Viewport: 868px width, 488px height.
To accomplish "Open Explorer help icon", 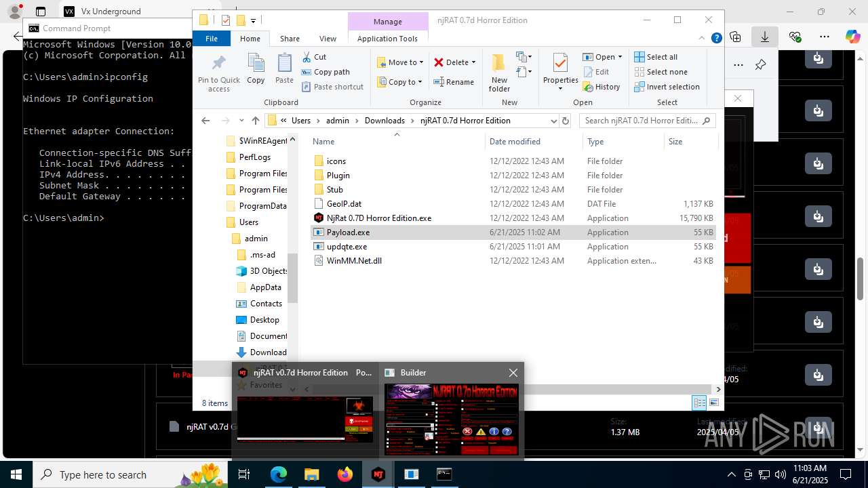I will (716, 39).
